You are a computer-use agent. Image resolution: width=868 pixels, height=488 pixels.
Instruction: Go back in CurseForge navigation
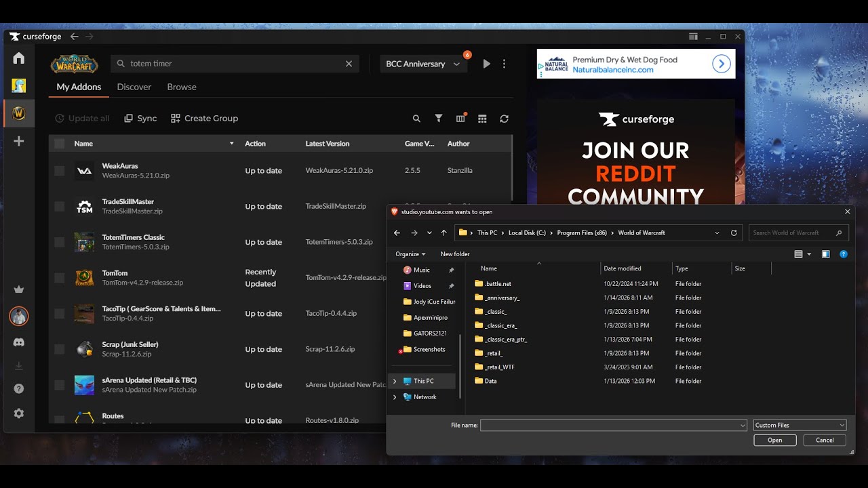tap(74, 37)
